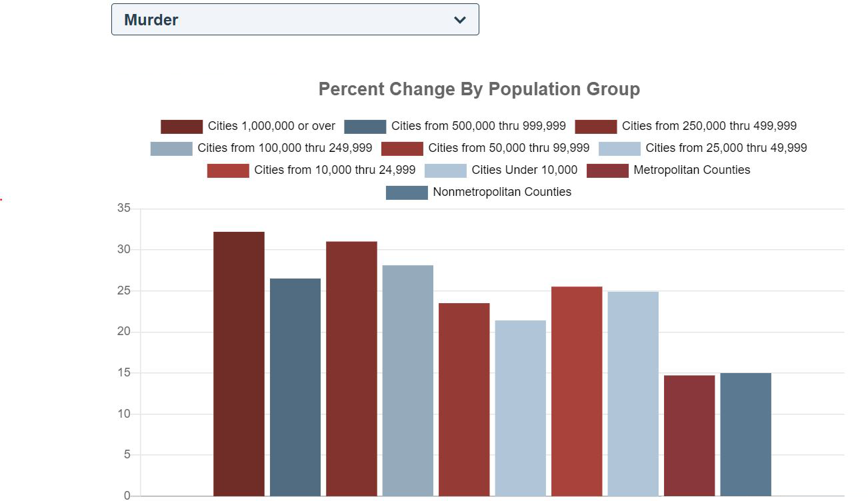Click the Metropolitan Counties legend swatch

point(607,171)
